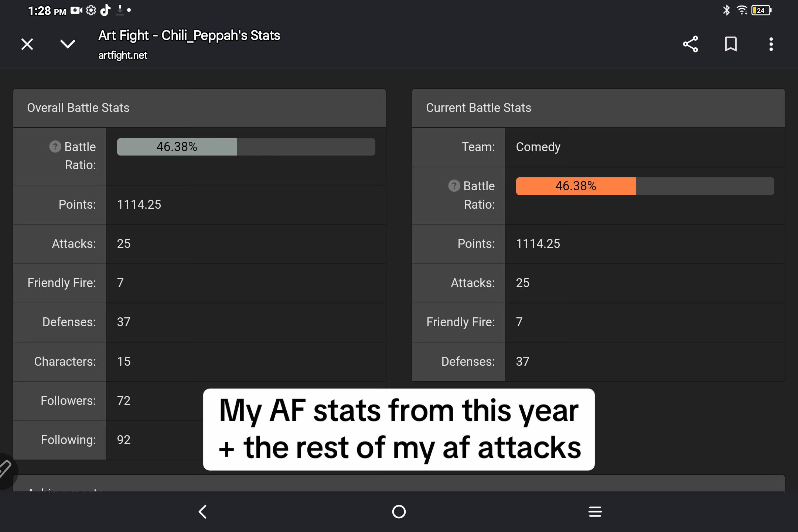
Task: Tap the download notification icon
Action: tap(120, 10)
